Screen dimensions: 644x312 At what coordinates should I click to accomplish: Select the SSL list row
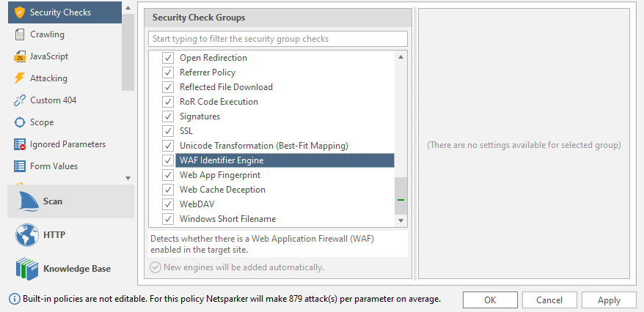pyautogui.click(x=285, y=131)
